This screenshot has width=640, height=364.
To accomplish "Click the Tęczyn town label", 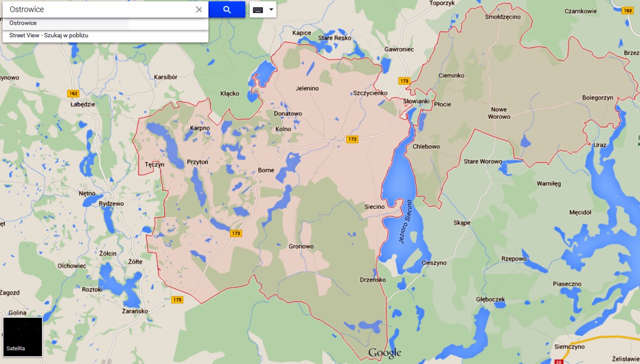I will pos(155,165).
